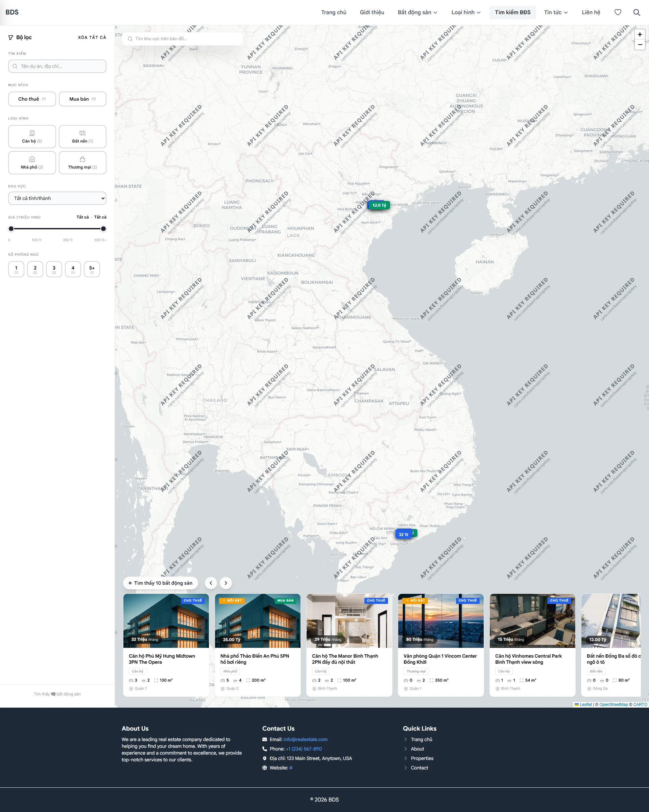This screenshot has width=649, height=812.
Task: Click the 32 Tr map marker
Action: (403, 534)
